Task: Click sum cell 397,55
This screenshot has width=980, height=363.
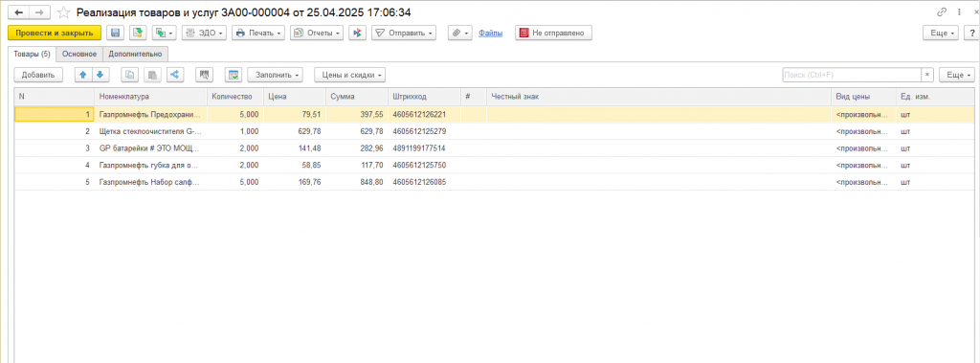Action: click(357, 115)
